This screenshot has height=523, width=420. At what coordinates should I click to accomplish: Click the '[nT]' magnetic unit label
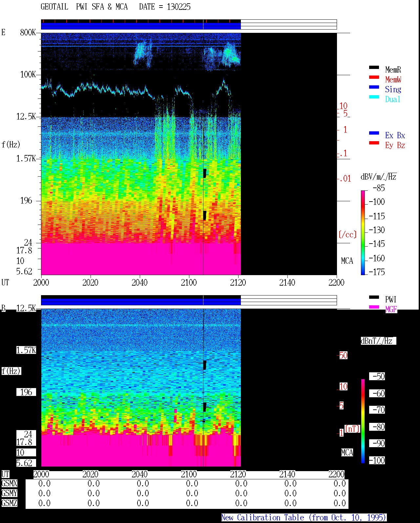[x=352, y=429]
